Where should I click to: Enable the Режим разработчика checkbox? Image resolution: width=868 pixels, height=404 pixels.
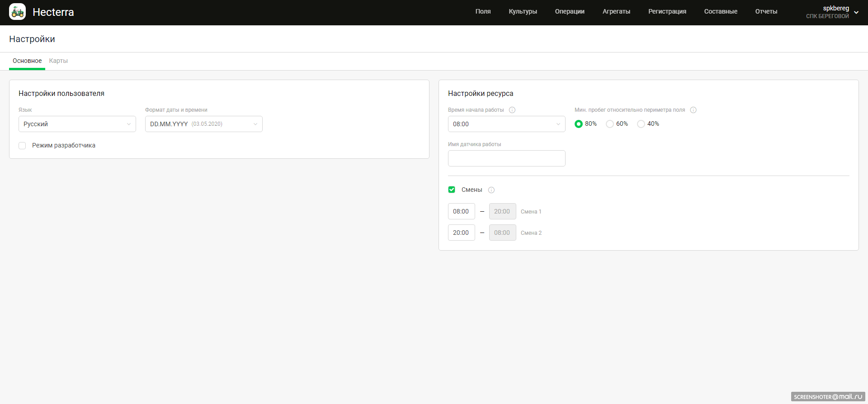coord(22,146)
